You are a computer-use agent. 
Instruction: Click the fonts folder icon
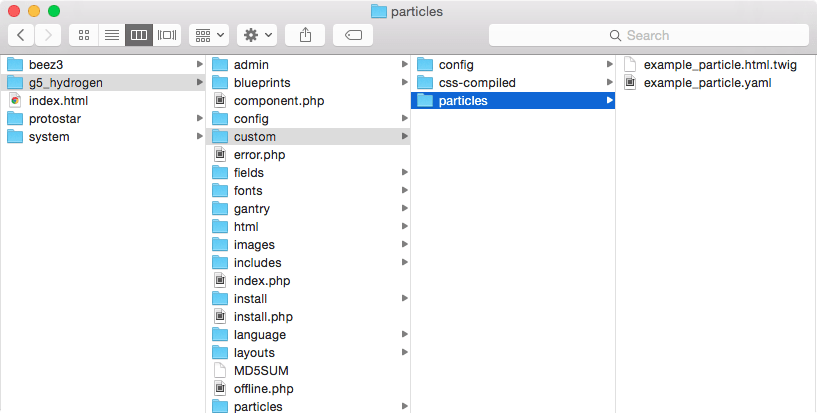coord(220,191)
